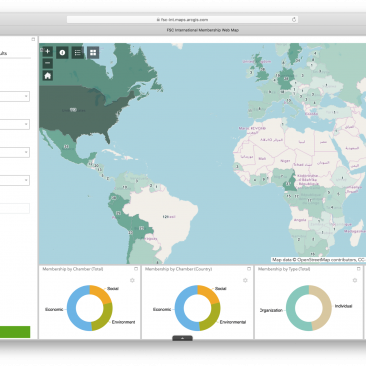Screen dimensions: 366x366
Task: Click the Niger label on the map
Action: click(x=285, y=161)
